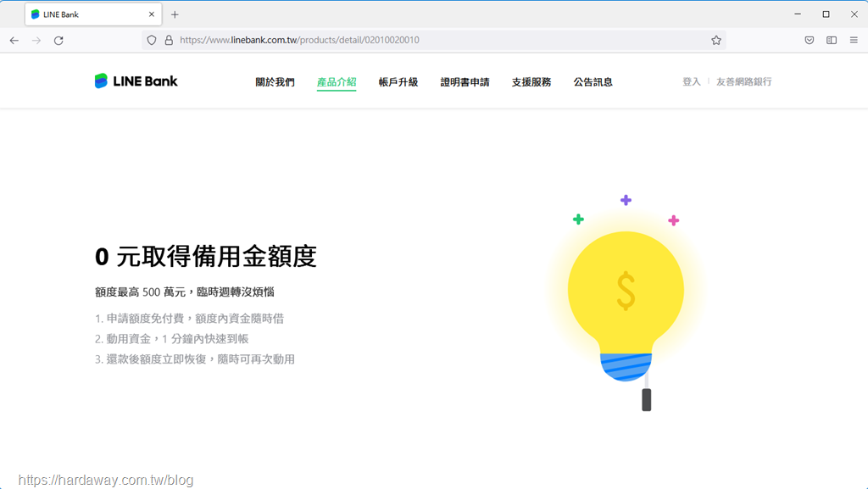Close the LINE Bank tab
This screenshot has height=489, width=868.
click(x=152, y=14)
